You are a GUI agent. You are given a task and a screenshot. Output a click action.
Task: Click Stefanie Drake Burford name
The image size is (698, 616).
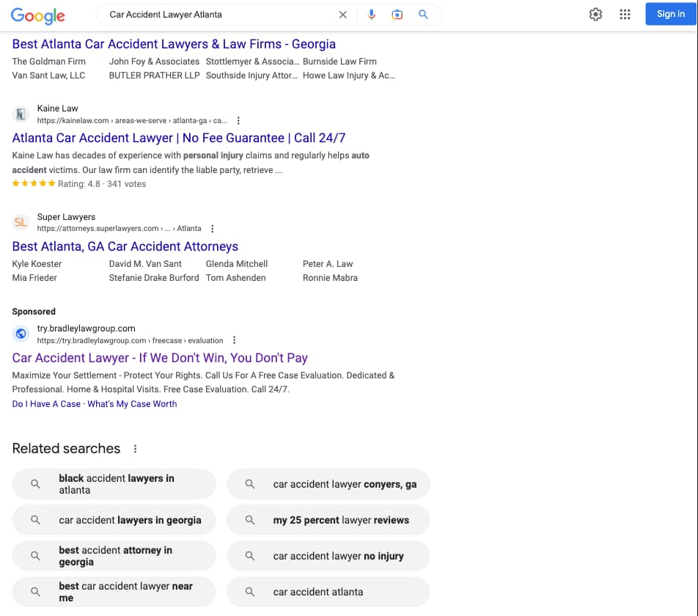point(154,278)
